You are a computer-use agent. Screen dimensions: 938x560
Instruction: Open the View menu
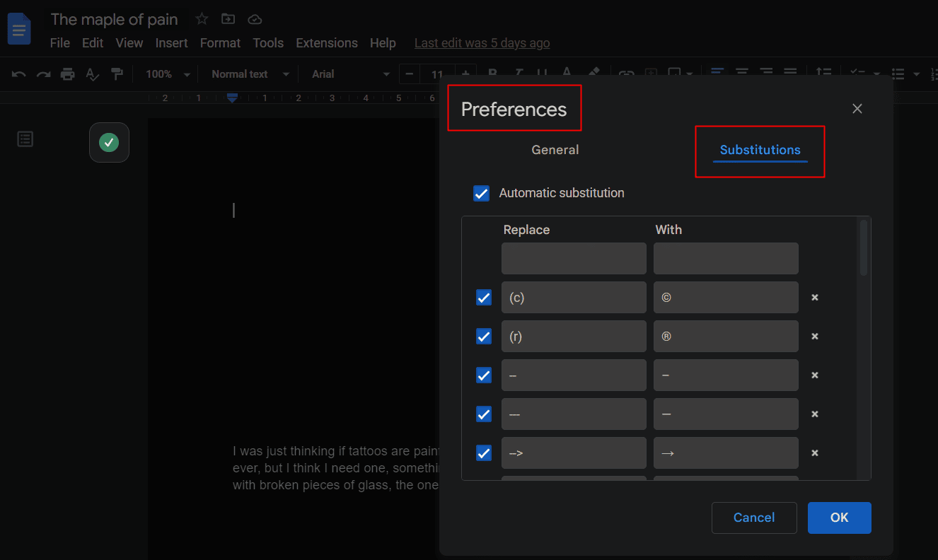tap(129, 43)
